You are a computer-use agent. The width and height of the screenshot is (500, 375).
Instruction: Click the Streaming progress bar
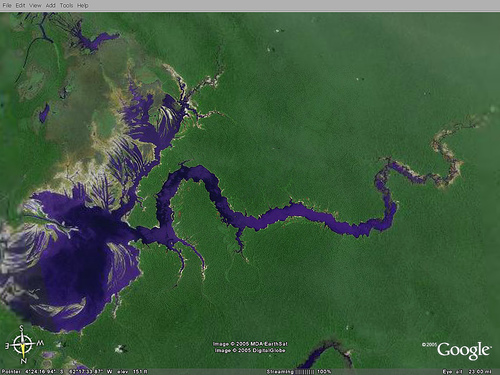click(304, 372)
